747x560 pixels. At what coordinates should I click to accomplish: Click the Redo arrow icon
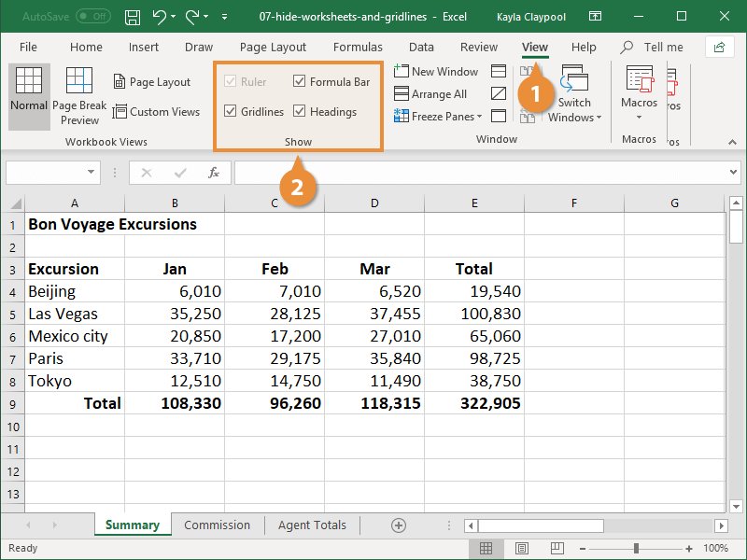[192, 17]
